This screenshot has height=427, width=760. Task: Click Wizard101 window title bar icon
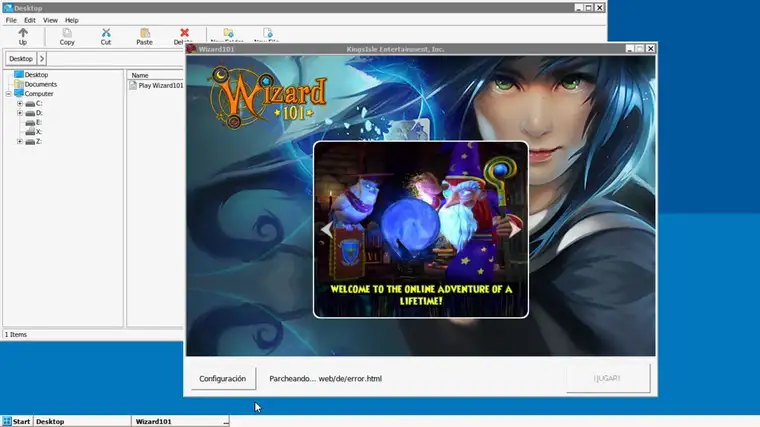tap(192, 49)
